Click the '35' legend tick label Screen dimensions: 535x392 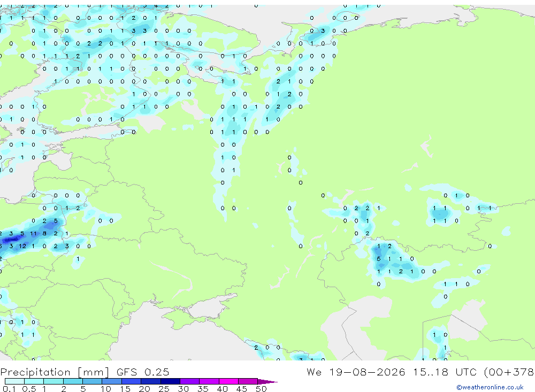tap(203, 389)
